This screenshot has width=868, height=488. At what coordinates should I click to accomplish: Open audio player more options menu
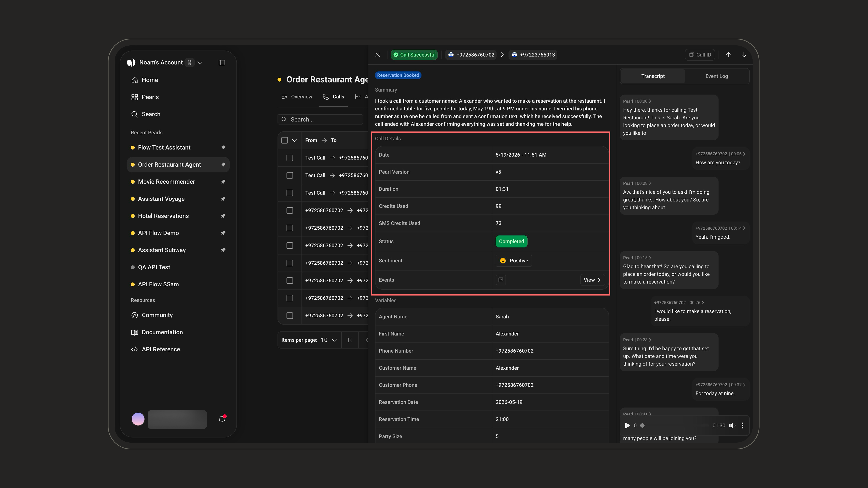click(x=742, y=426)
